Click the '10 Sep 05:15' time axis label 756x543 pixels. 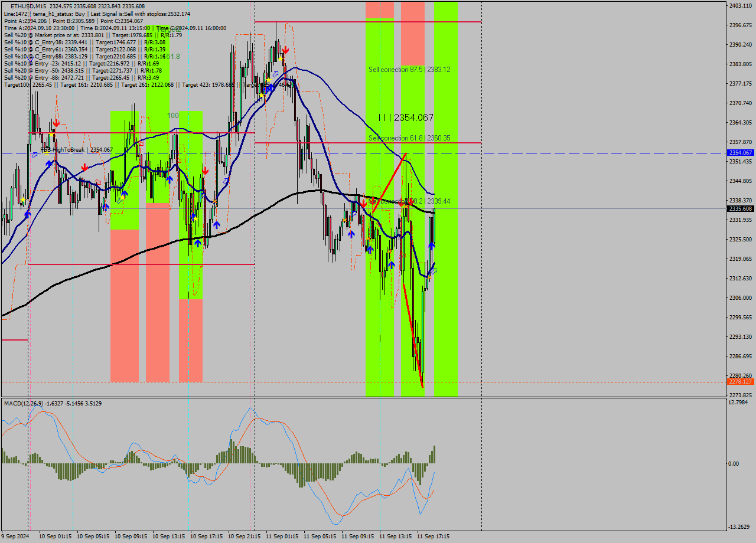93,537
